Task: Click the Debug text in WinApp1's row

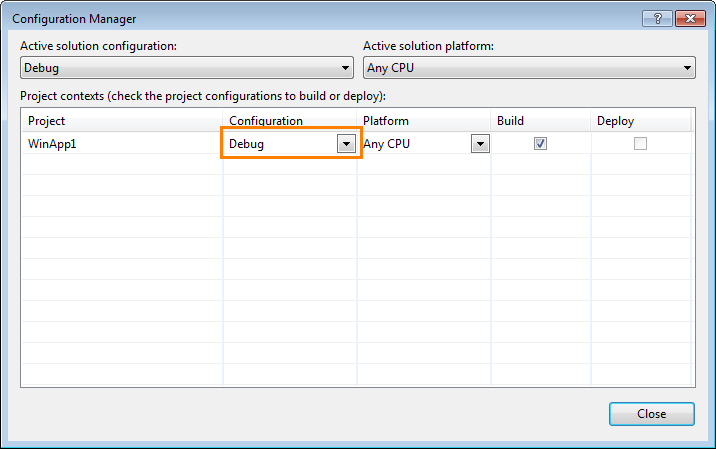Action: tap(247, 144)
